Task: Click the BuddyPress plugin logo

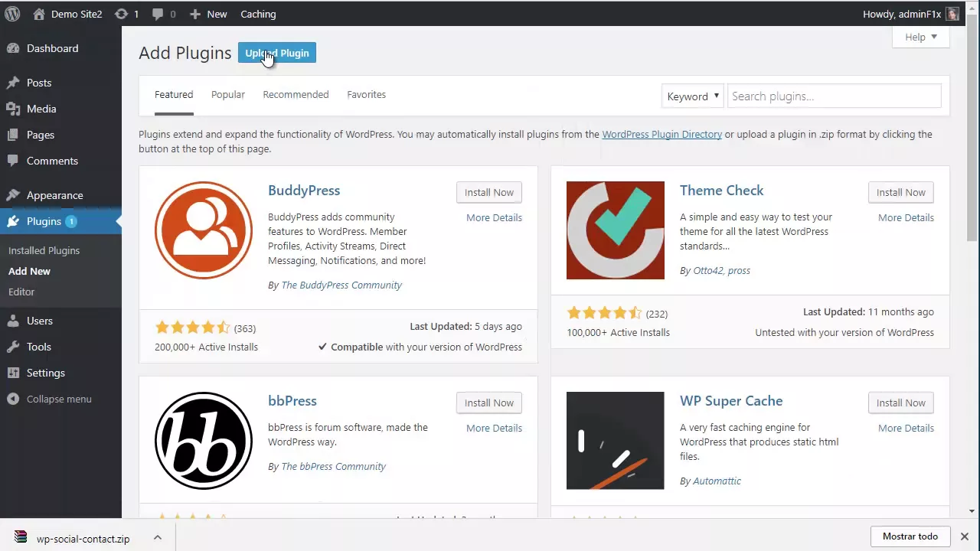Action: (x=204, y=230)
